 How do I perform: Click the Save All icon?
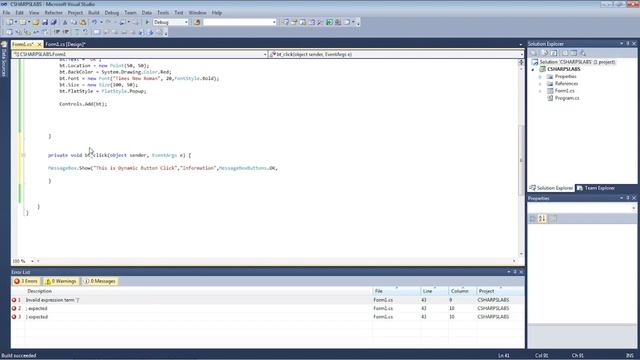point(53,22)
